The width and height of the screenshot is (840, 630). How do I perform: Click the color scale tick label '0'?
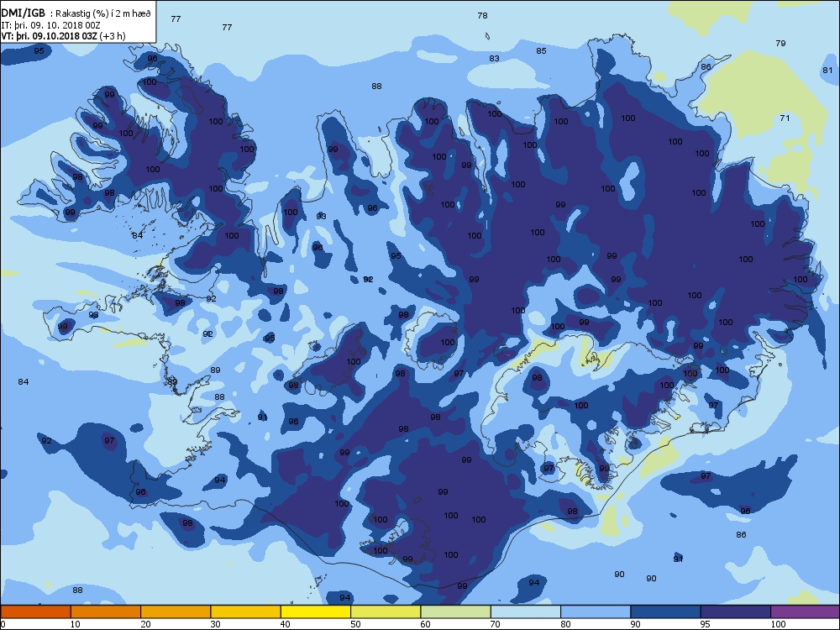(x=3, y=624)
